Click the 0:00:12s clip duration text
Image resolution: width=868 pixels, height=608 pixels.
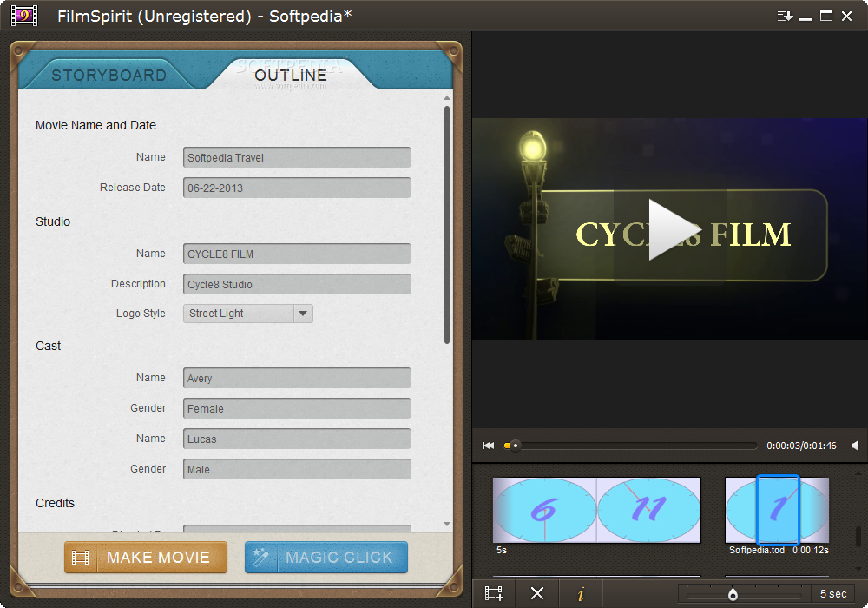click(811, 550)
